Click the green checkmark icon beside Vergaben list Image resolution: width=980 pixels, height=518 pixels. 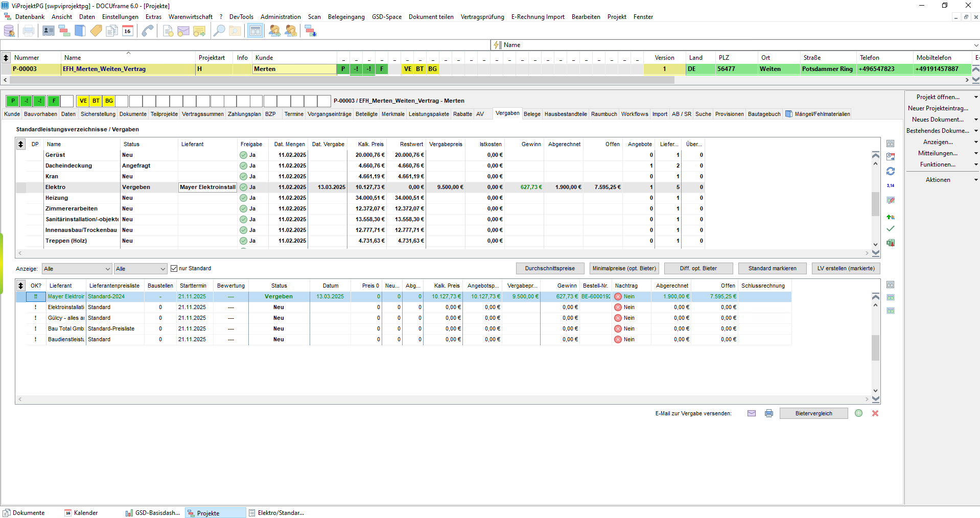click(x=891, y=229)
